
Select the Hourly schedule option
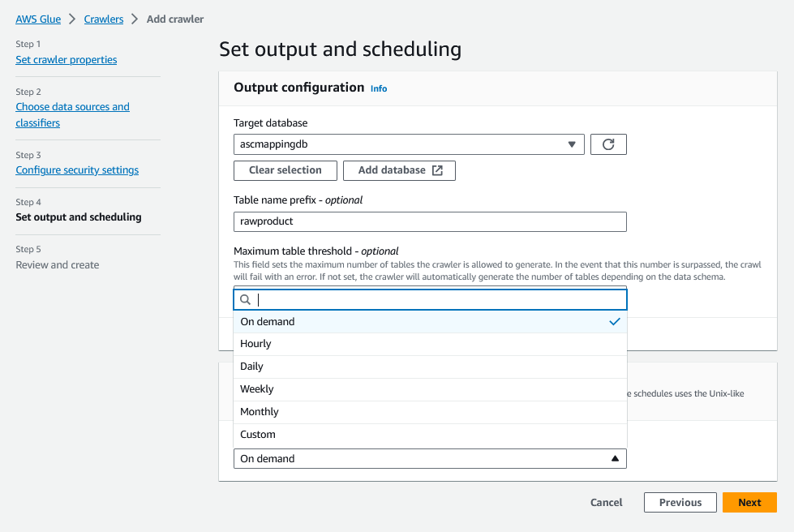click(x=257, y=343)
